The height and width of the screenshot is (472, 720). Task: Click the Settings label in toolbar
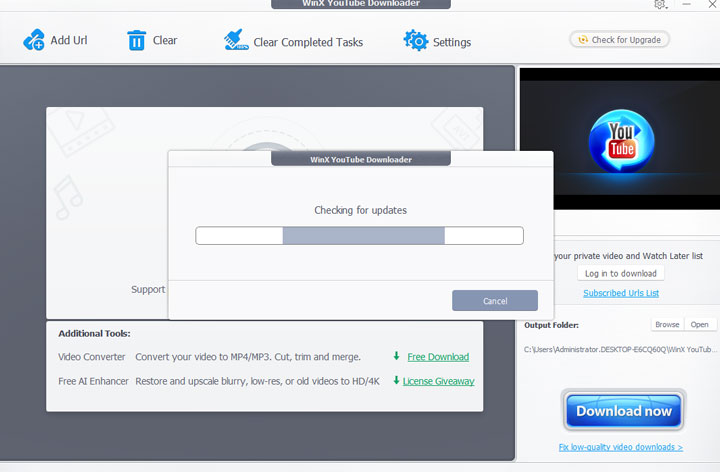tap(452, 42)
